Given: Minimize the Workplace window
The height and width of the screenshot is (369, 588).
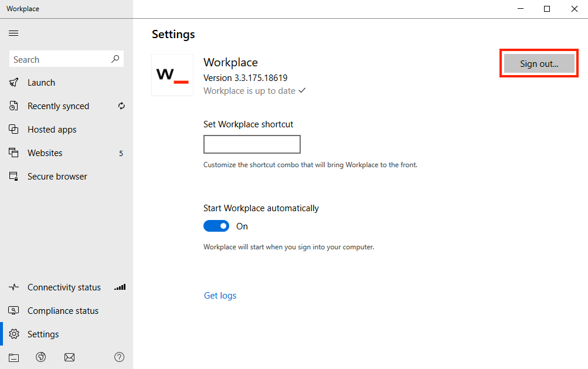Looking at the screenshot, I should pos(521,9).
